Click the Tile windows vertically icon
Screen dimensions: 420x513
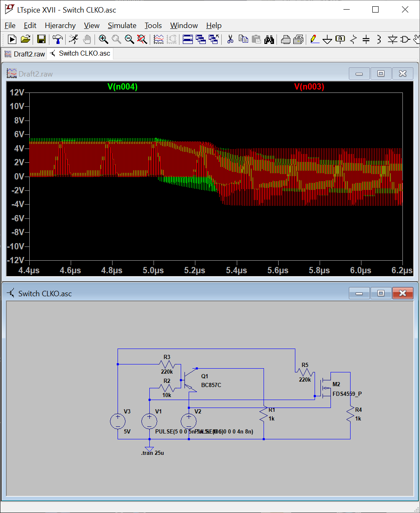[x=201, y=39]
